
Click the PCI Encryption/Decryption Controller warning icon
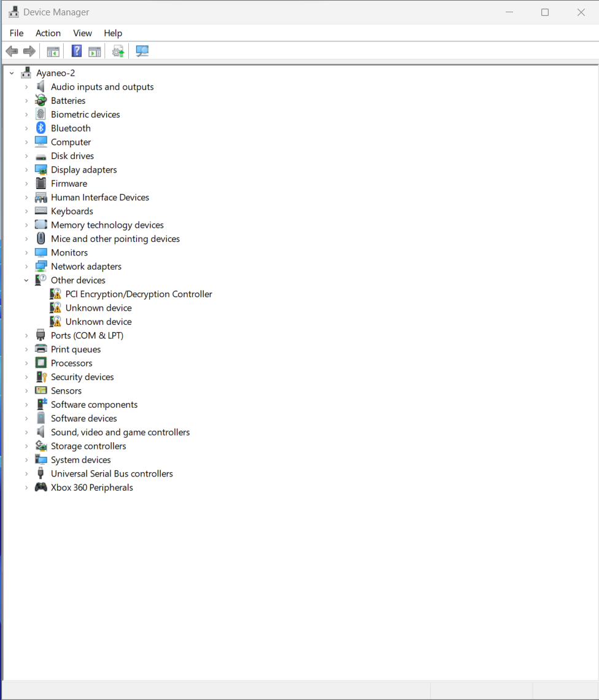56,294
